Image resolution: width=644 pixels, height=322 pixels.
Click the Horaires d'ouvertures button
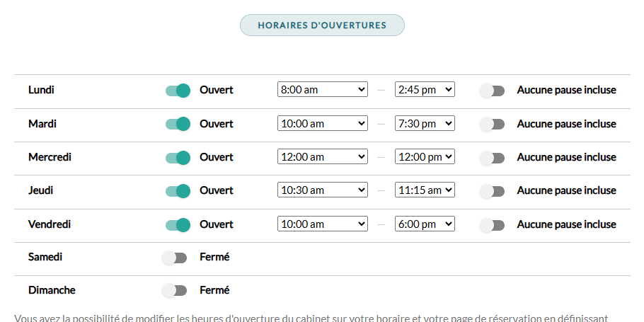[322, 25]
